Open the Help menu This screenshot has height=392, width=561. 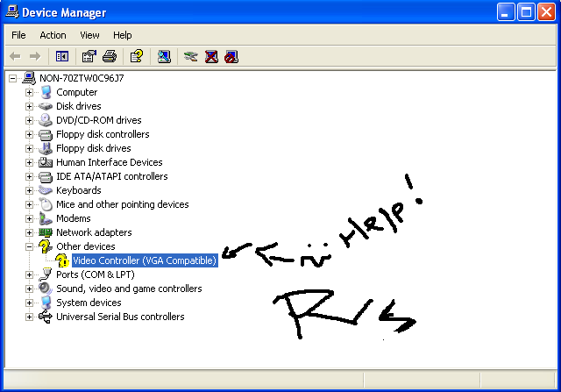(123, 35)
